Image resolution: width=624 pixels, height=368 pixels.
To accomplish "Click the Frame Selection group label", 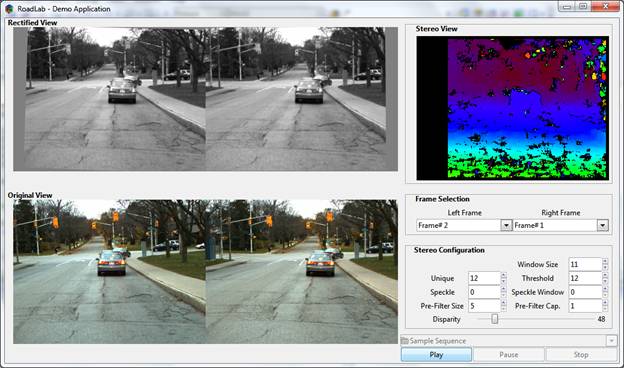I will 442,199.
